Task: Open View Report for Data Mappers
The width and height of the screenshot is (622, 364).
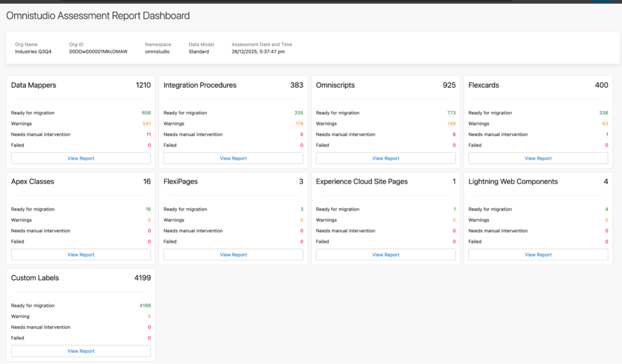Action: [81, 158]
